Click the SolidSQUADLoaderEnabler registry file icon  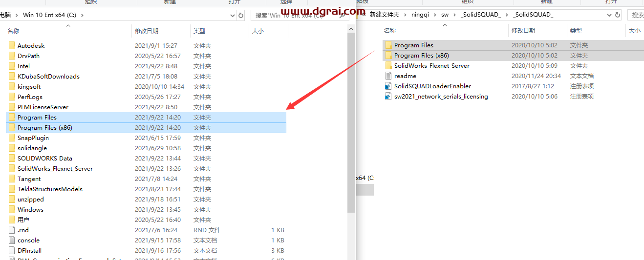point(389,86)
